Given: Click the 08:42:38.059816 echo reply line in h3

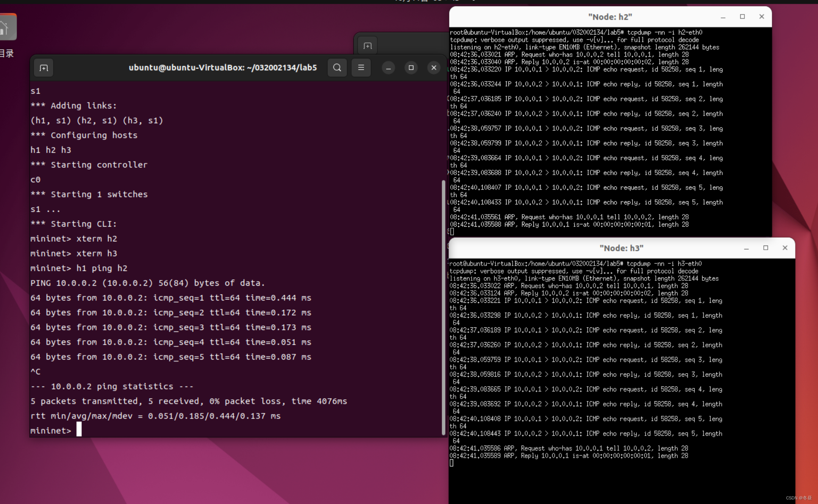Looking at the screenshot, I should coord(586,378).
